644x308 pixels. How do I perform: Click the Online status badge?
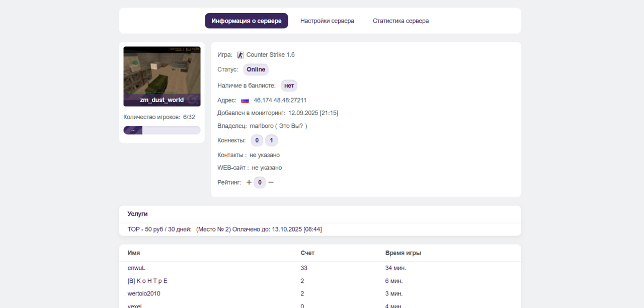pyautogui.click(x=256, y=69)
